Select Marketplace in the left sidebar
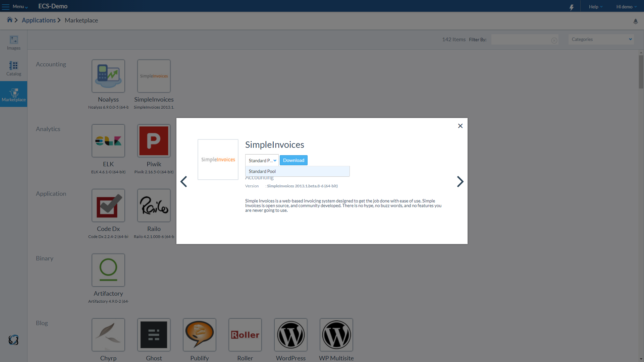The height and width of the screenshot is (362, 644). 14,94
